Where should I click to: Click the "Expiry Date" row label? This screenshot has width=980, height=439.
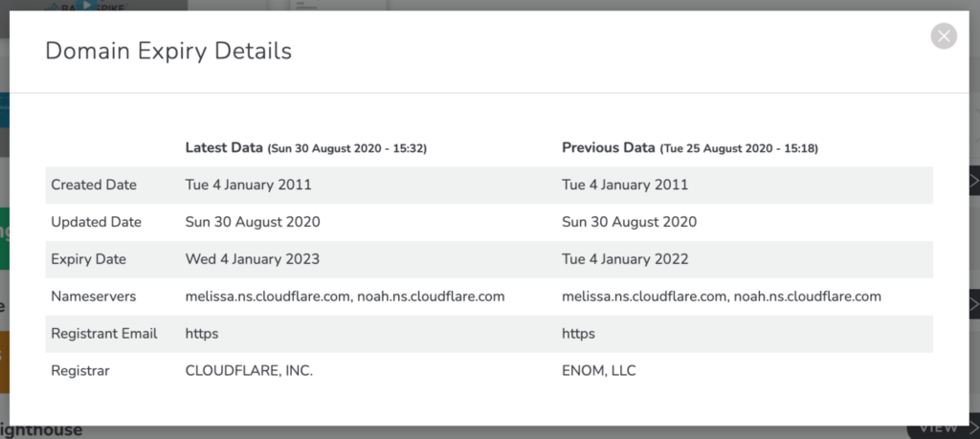click(x=88, y=259)
